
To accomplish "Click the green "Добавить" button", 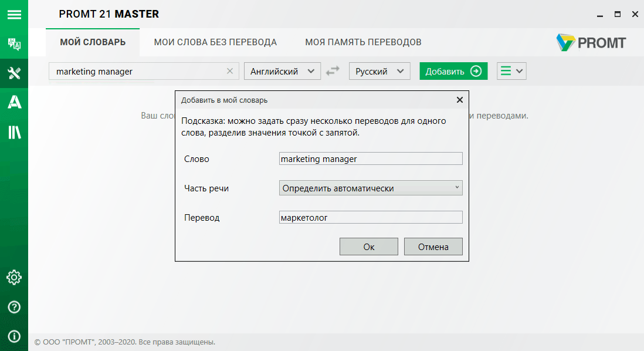I will 453,71.
